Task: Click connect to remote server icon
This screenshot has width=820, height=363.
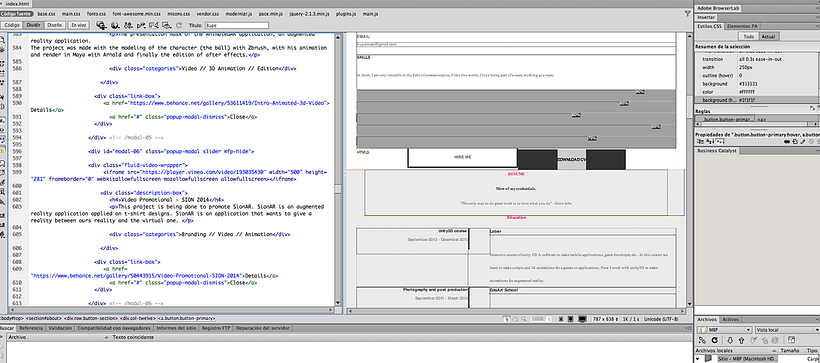Action: pyautogui.click(x=701, y=340)
